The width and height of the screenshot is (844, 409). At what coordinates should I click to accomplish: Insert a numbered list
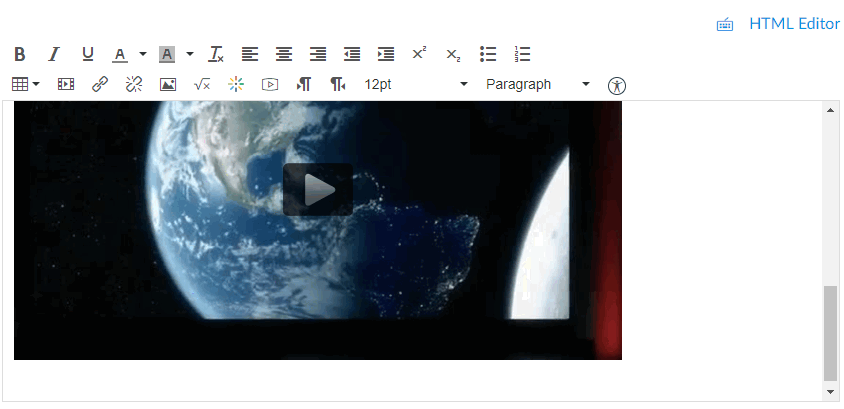(x=522, y=54)
